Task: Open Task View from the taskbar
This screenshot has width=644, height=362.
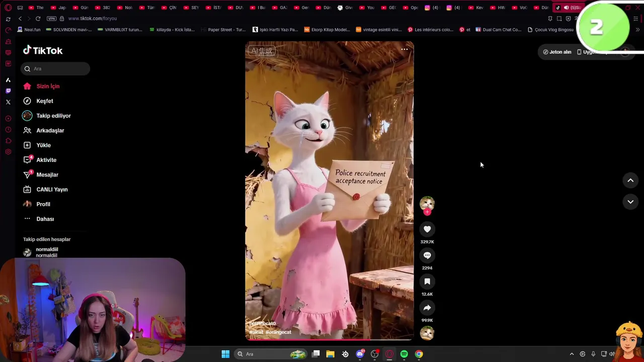Action: [316, 354]
